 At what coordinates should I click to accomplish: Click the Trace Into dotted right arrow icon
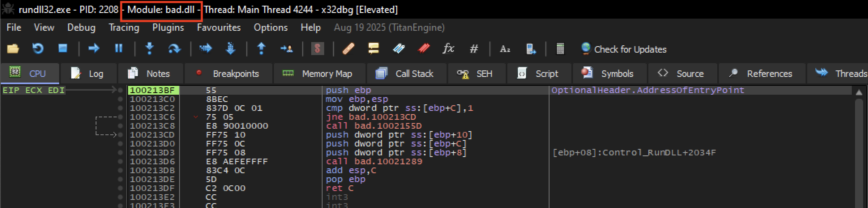(205, 49)
